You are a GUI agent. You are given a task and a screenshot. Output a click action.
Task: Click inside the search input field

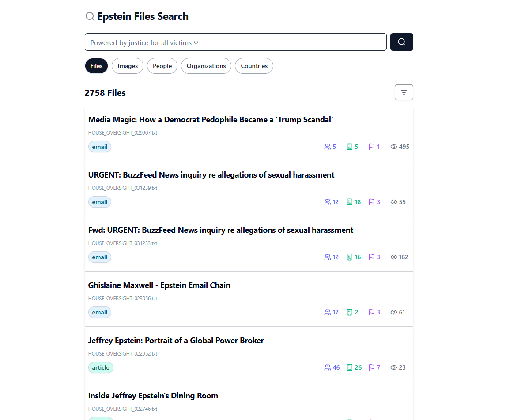(235, 42)
